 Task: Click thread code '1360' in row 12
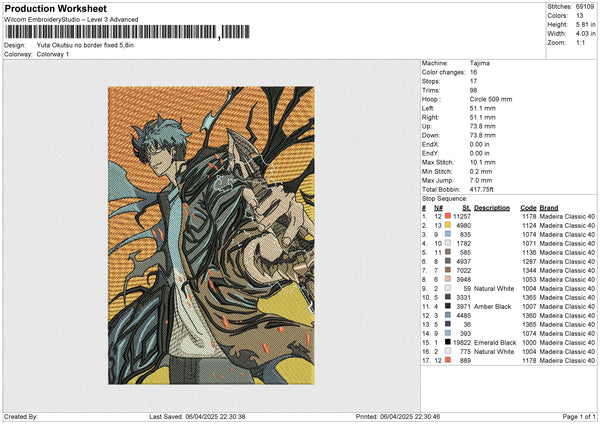[529, 315]
